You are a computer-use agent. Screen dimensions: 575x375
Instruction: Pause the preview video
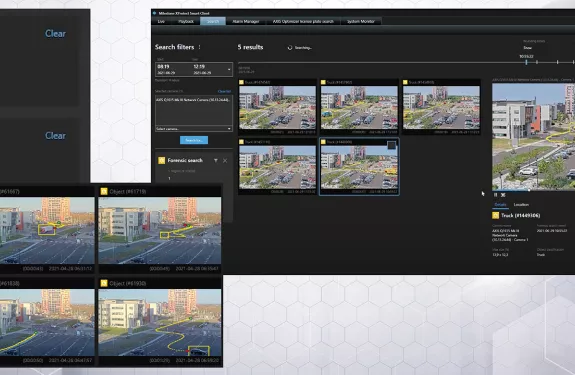pyautogui.click(x=495, y=195)
